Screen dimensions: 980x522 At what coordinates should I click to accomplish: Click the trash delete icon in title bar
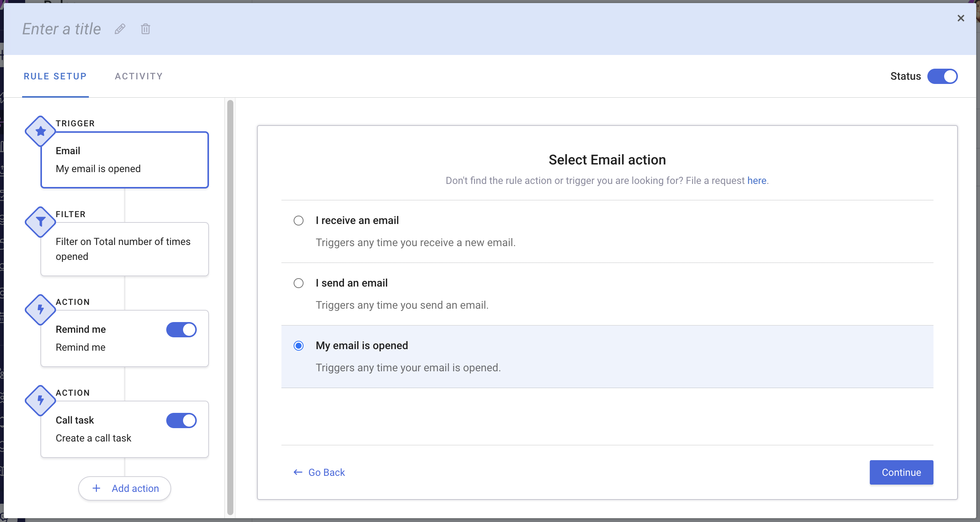point(145,29)
